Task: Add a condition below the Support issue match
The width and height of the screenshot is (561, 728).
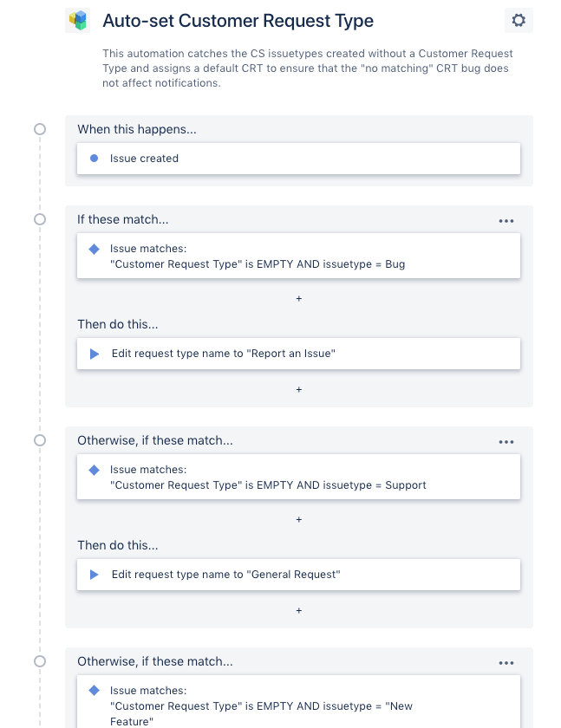Action: click(x=299, y=519)
